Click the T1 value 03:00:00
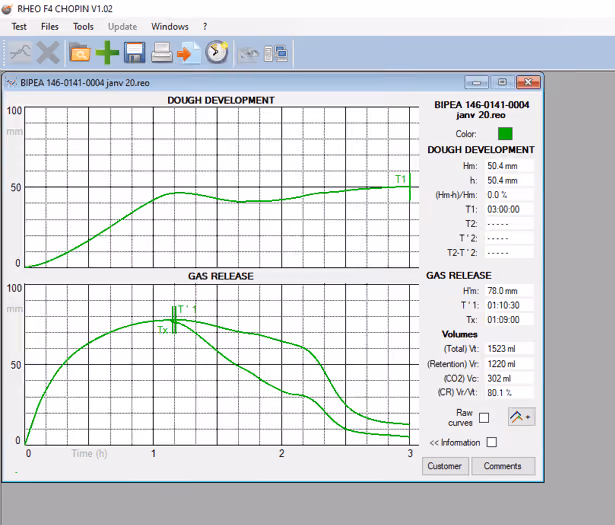This screenshot has height=525, width=615. point(509,209)
